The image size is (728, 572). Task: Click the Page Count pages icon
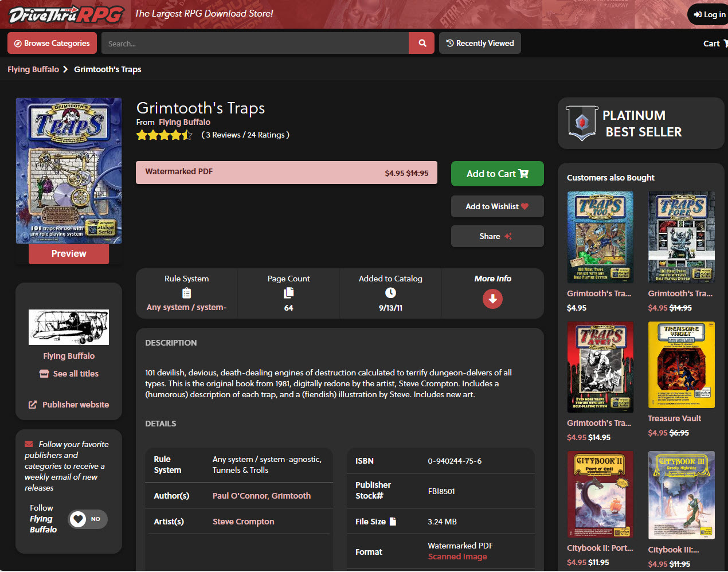[288, 293]
